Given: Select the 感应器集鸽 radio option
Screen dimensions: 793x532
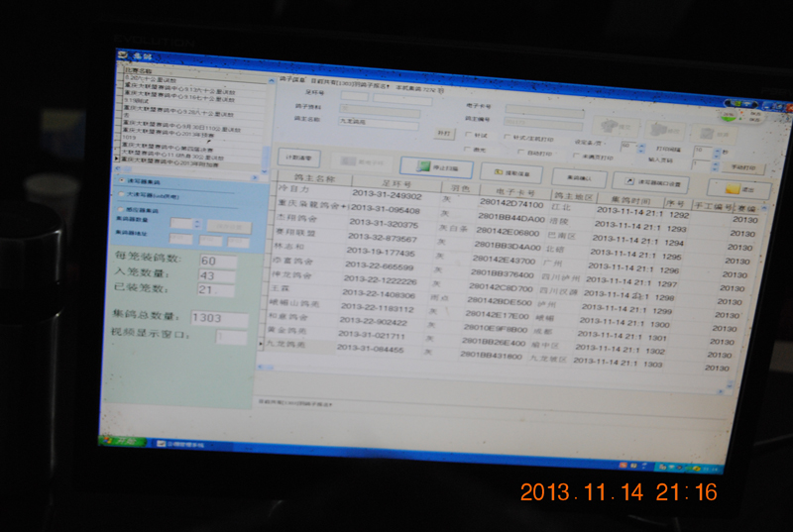Looking at the screenshot, I should tap(122, 210).
